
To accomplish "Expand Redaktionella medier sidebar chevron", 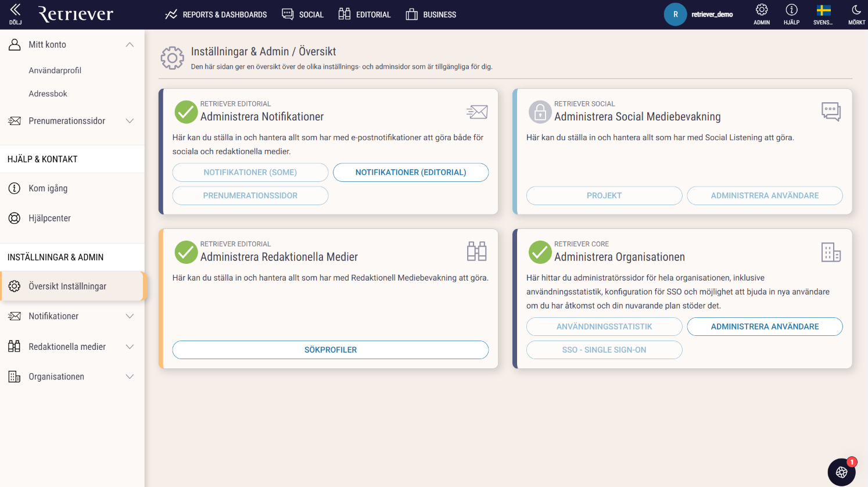I will click(x=130, y=346).
